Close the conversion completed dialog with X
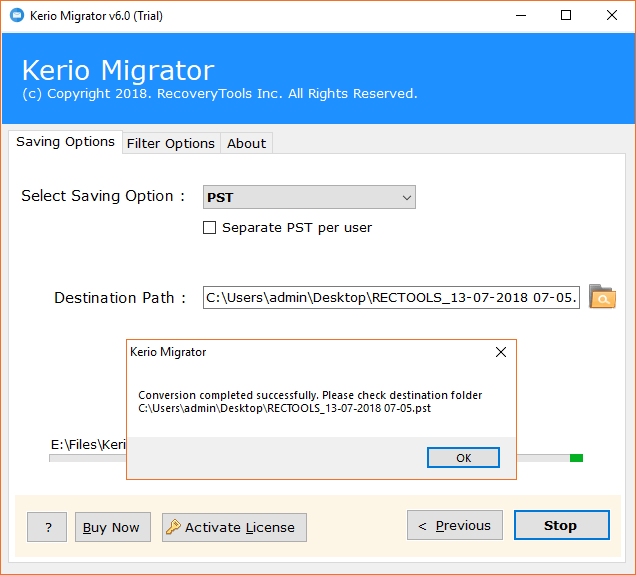This screenshot has width=636, height=575. point(501,352)
